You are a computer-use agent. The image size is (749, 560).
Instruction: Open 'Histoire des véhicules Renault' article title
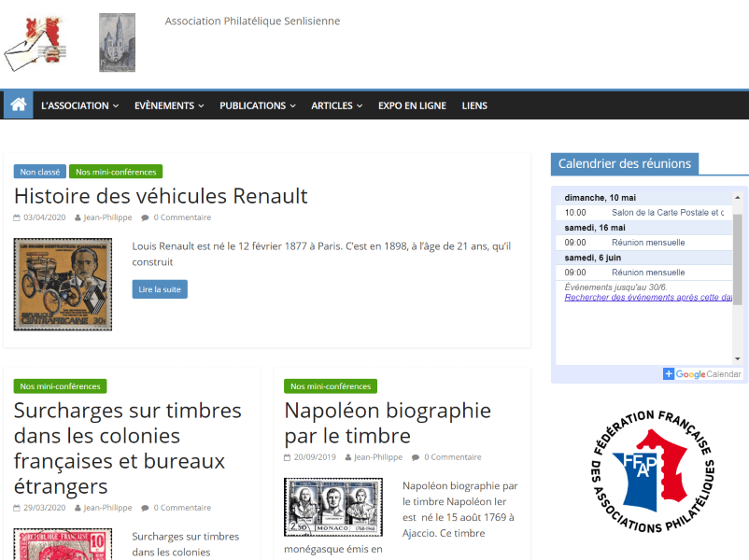161,196
